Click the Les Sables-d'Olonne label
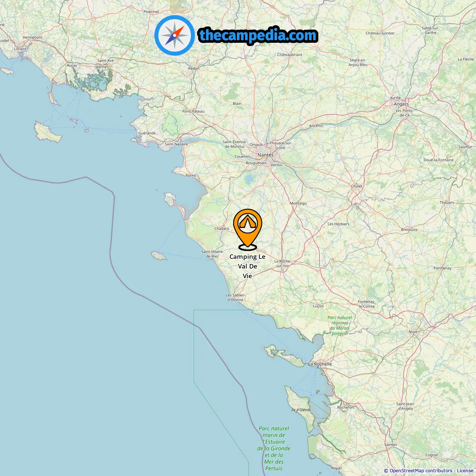Image resolution: width=476 pixels, height=476 pixels. [235, 297]
